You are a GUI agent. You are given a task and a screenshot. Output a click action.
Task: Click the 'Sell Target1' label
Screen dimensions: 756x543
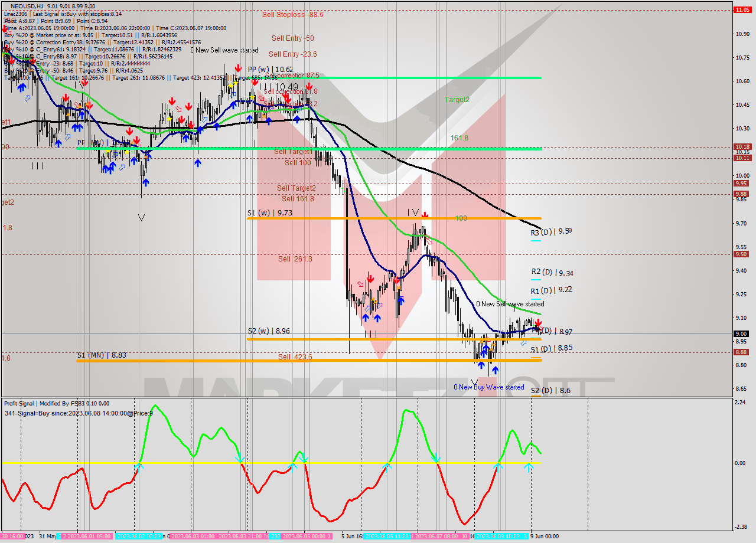pos(294,152)
